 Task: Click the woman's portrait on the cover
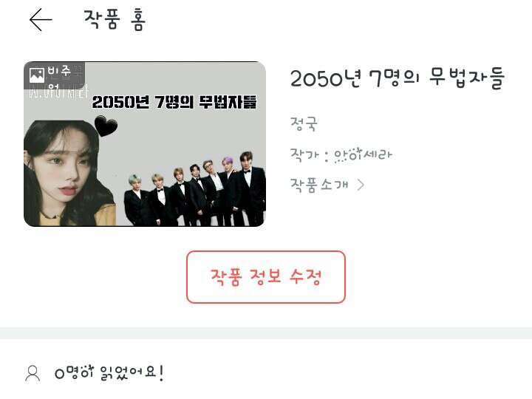coord(68,173)
